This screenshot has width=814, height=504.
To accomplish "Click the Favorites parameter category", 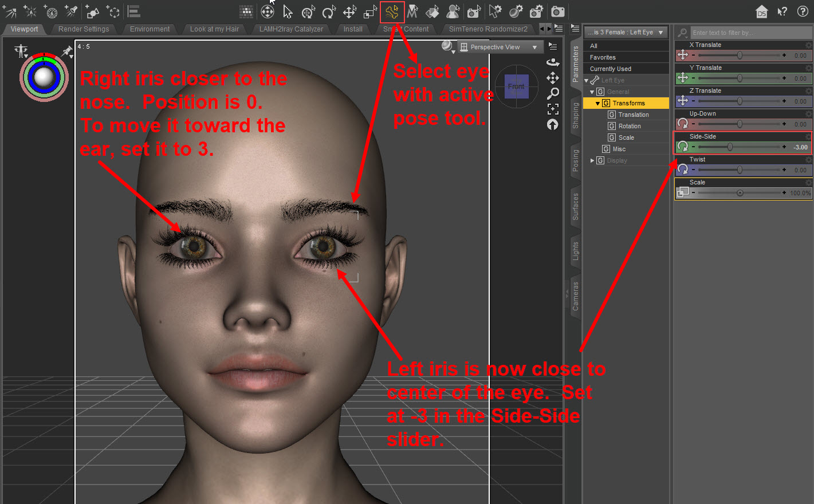I will tap(603, 57).
